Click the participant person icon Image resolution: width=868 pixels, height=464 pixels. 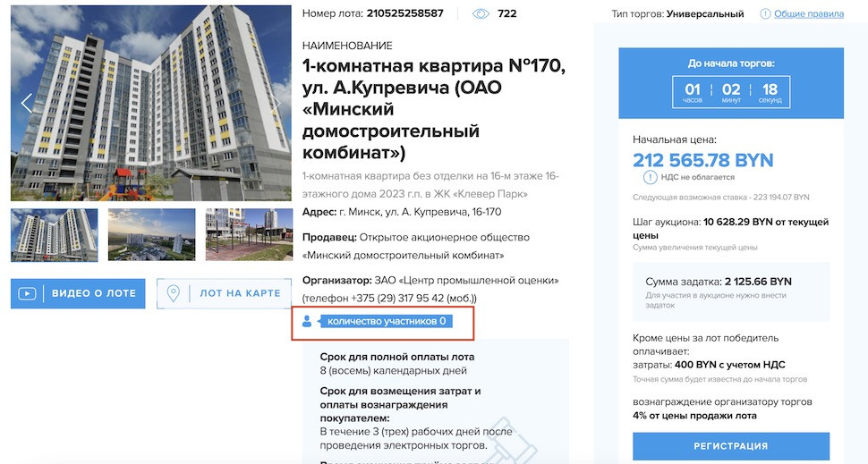pyautogui.click(x=307, y=321)
